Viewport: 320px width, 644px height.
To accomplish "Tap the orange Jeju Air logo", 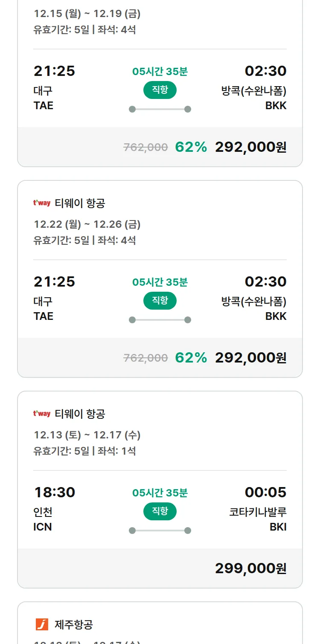I will point(42,624).
